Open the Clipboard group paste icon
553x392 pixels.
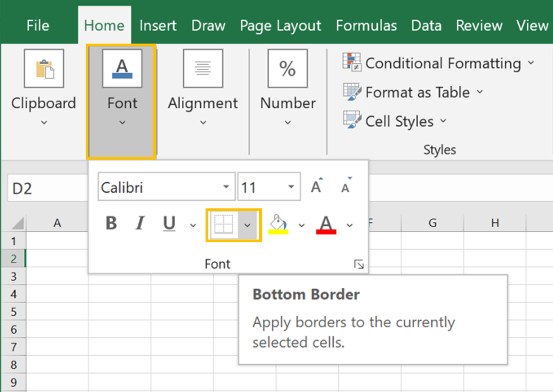(x=44, y=69)
